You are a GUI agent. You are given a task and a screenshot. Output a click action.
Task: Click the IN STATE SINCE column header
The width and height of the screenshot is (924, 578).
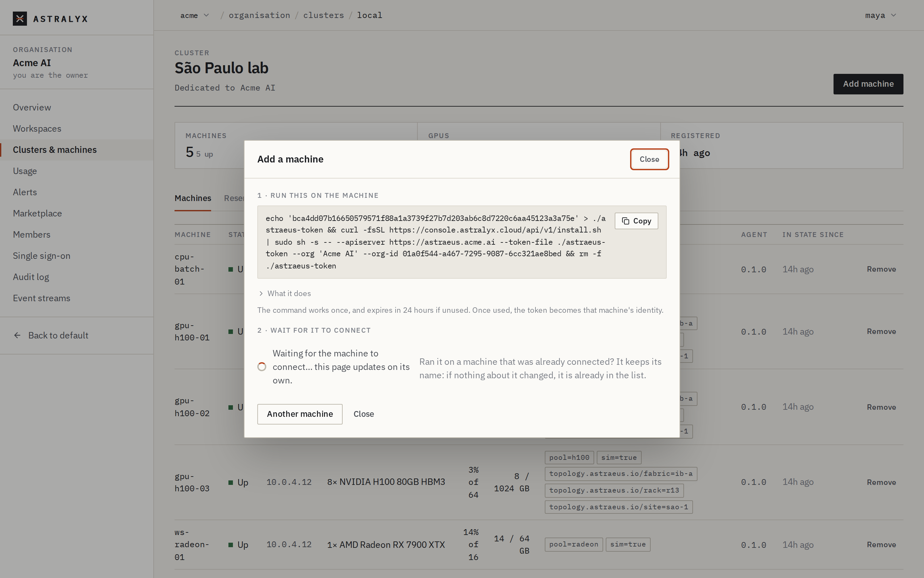click(813, 235)
